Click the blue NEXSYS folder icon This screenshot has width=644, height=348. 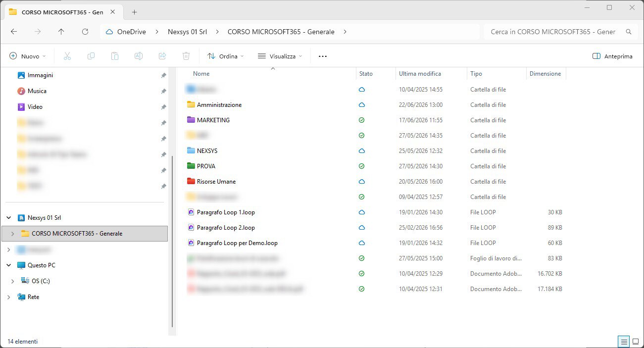(x=191, y=150)
